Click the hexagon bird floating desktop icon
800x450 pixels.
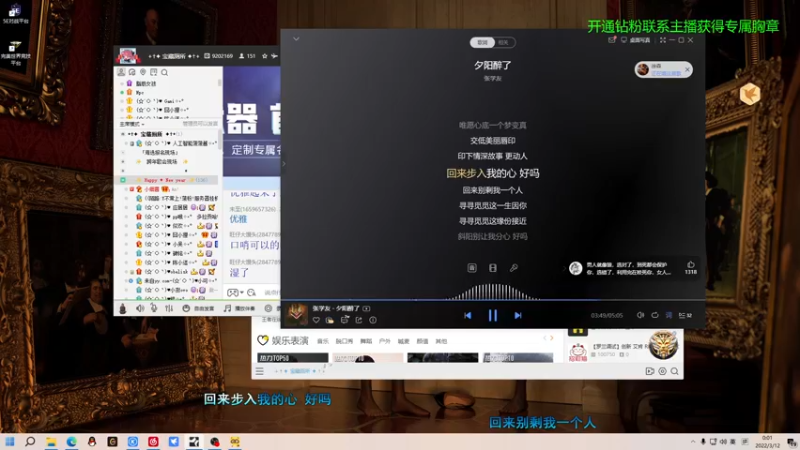point(749,94)
